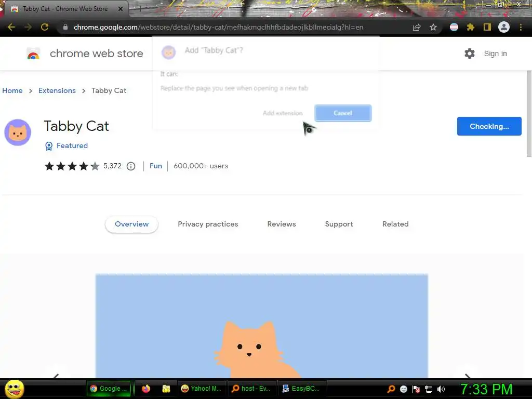Switch to Yahoo! M... taskbar window
Viewport: 532px width, 399px height.
click(201, 389)
